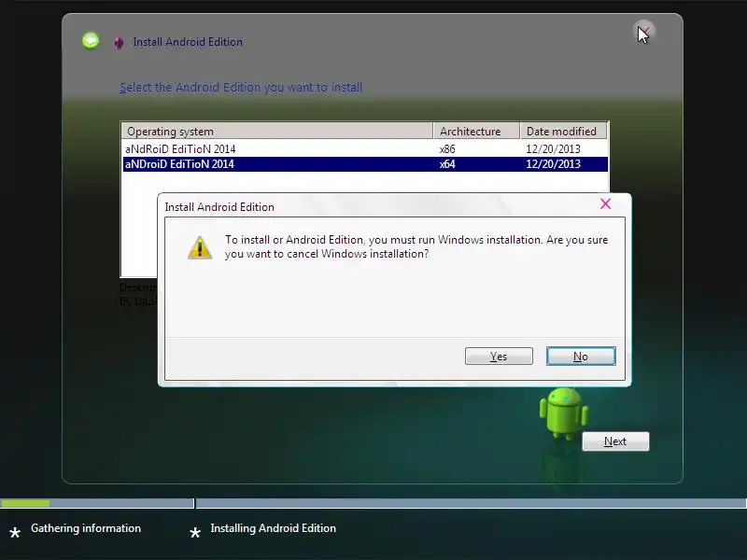Sort by Date modified column header
Viewport: 747px width, 560px height.
coord(564,131)
